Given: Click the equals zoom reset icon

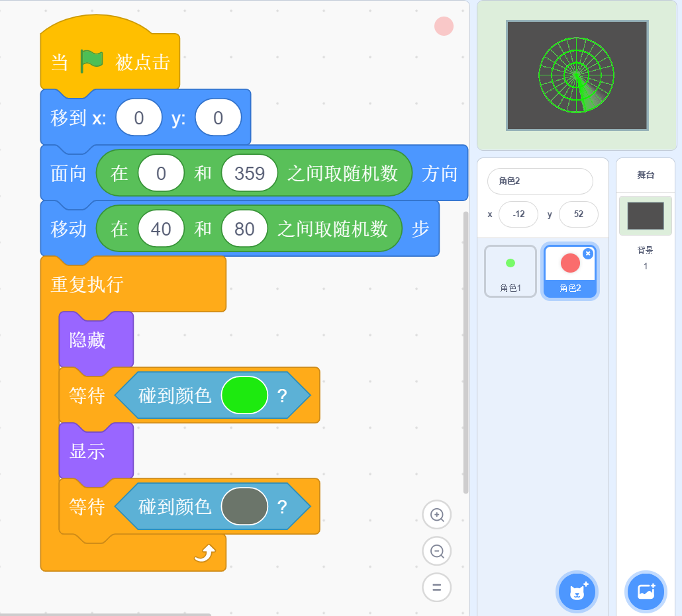Looking at the screenshot, I should [437, 587].
